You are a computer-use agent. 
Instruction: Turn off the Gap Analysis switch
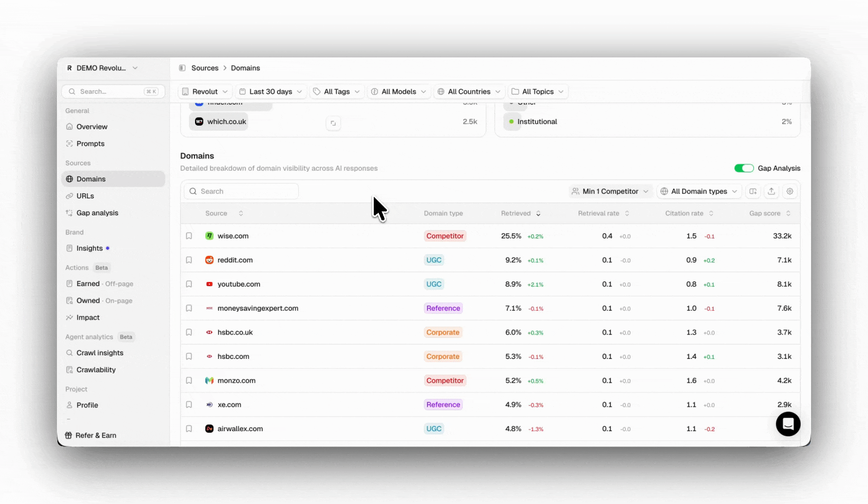tap(744, 168)
